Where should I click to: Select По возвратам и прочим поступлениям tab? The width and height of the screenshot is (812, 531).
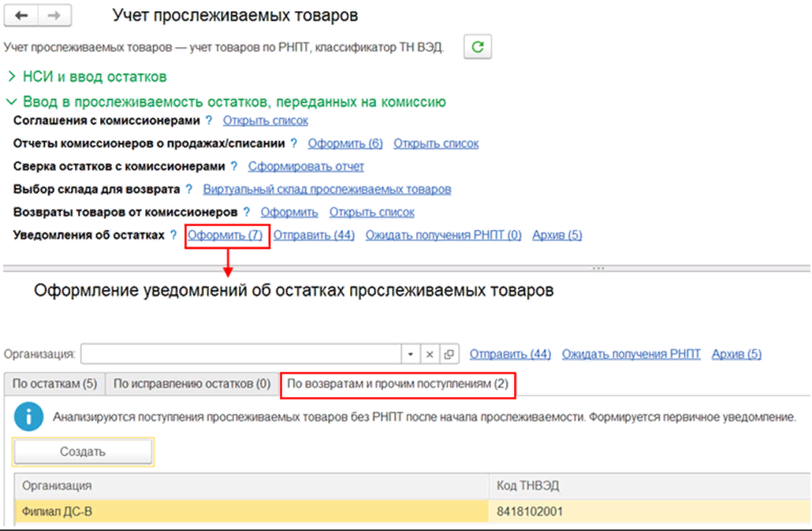tap(397, 384)
